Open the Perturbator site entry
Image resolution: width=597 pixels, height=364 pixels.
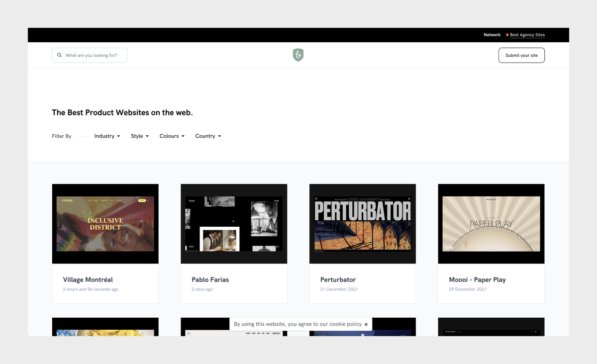coord(338,279)
